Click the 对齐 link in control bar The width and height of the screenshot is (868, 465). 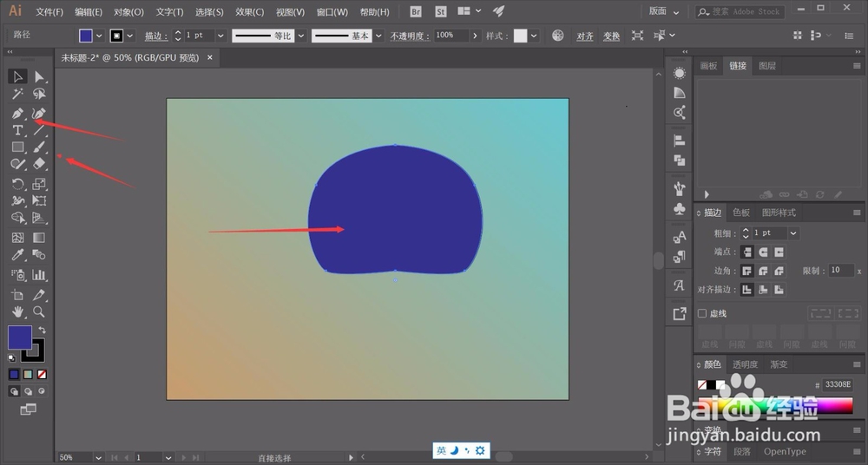coord(584,36)
